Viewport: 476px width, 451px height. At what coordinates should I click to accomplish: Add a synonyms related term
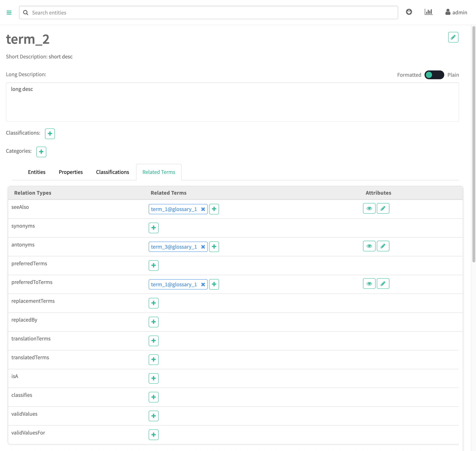[x=154, y=228]
